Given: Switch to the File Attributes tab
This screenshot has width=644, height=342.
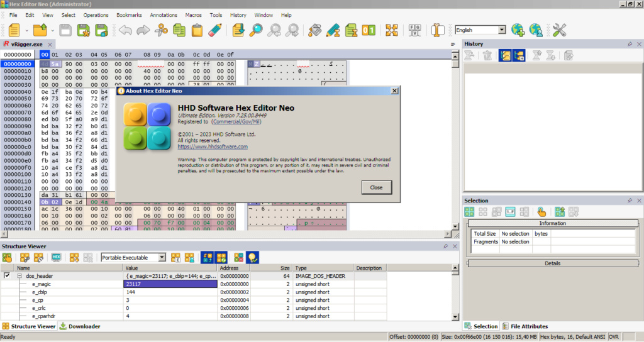Looking at the screenshot, I should click(x=525, y=326).
